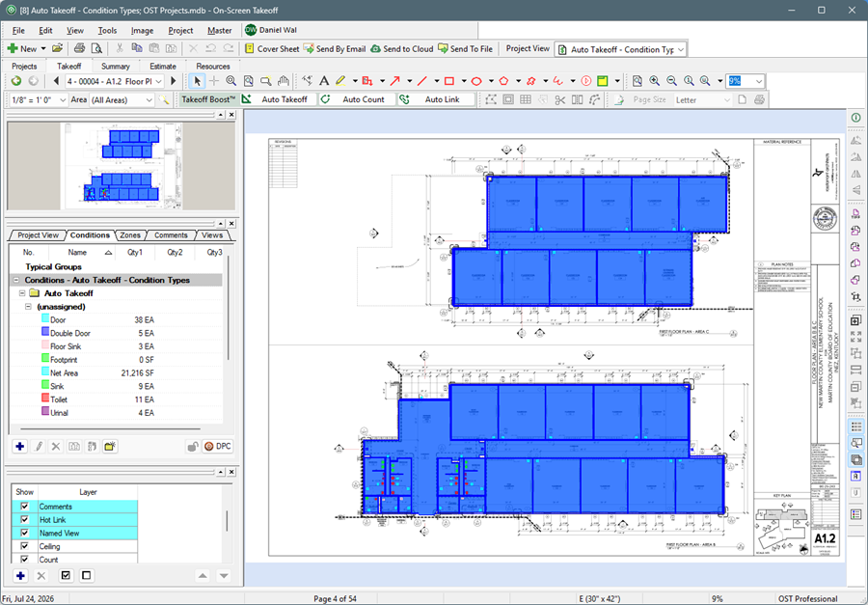Choose the rectangle drawing tool
868x605 pixels.
click(448, 81)
